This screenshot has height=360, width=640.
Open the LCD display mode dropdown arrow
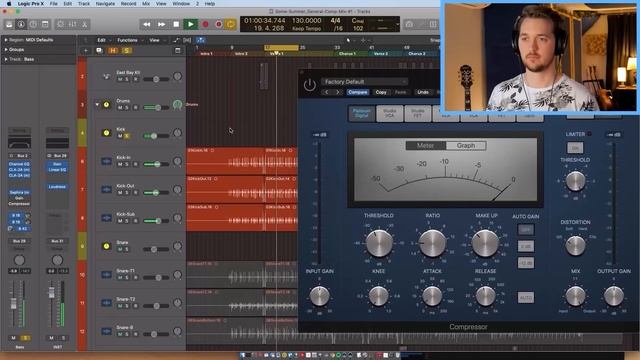tap(397, 24)
